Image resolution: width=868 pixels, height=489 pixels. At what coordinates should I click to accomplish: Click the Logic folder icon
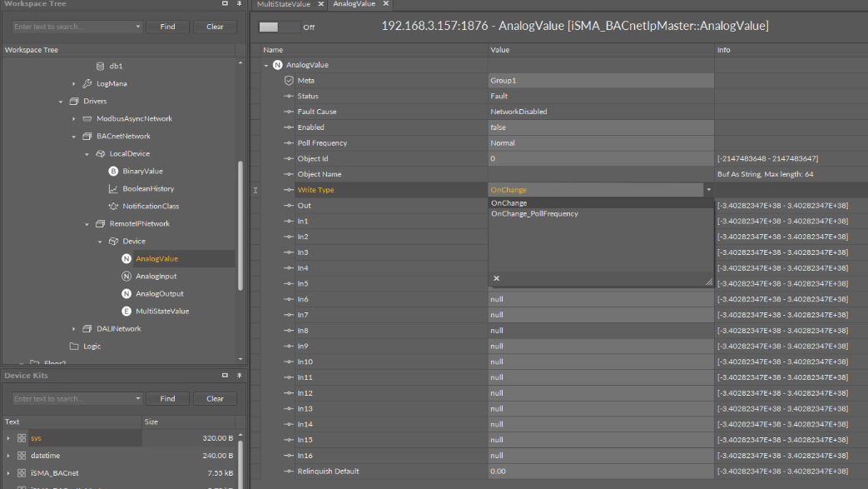(x=74, y=346)
